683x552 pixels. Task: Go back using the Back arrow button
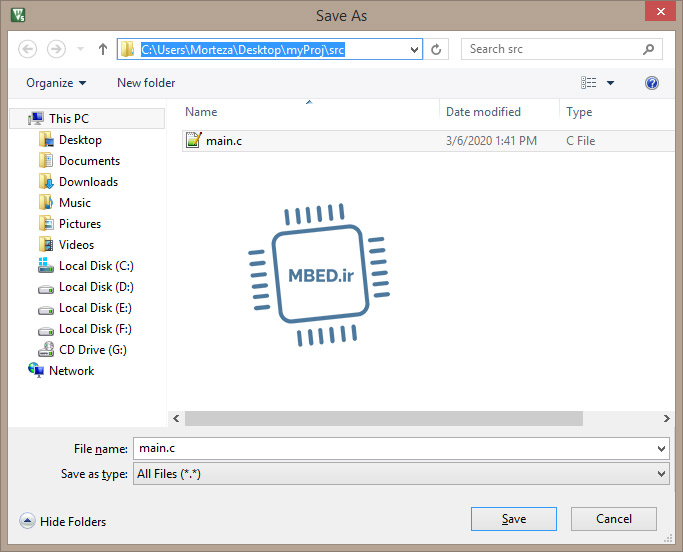tap(27, 49)
